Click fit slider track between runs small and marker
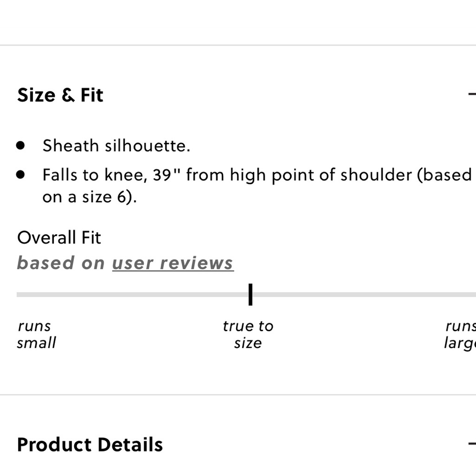This screenshot has height=476, width=476. coord(132,295)
